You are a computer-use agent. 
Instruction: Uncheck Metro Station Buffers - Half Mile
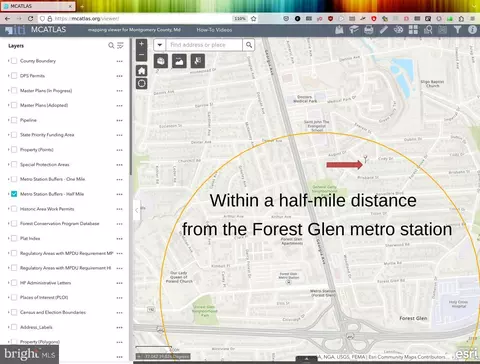pos(14,194)
